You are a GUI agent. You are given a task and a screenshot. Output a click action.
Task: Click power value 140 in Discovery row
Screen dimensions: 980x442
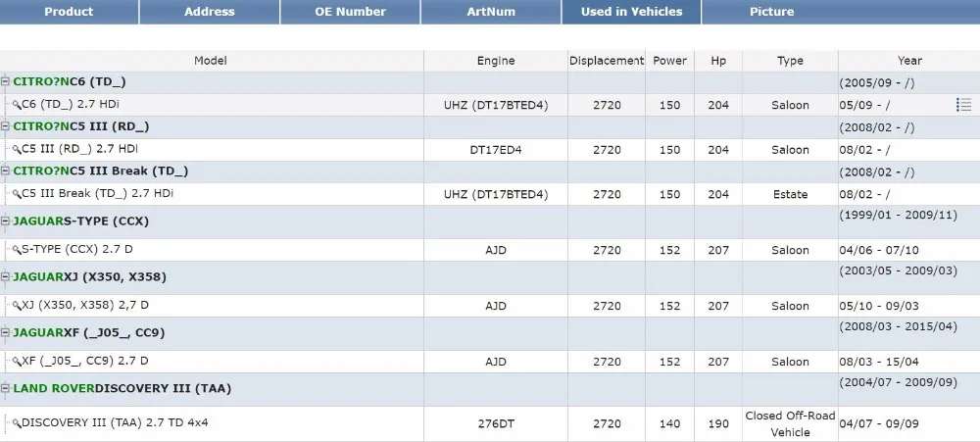click(x=669, y=424)
